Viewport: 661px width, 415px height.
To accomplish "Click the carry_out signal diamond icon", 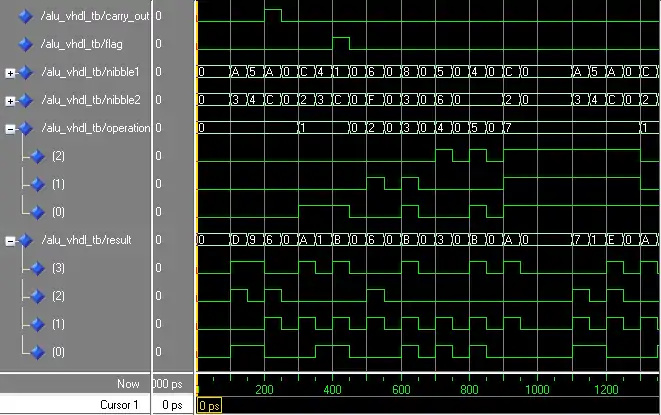I will [x=26, y=17].
